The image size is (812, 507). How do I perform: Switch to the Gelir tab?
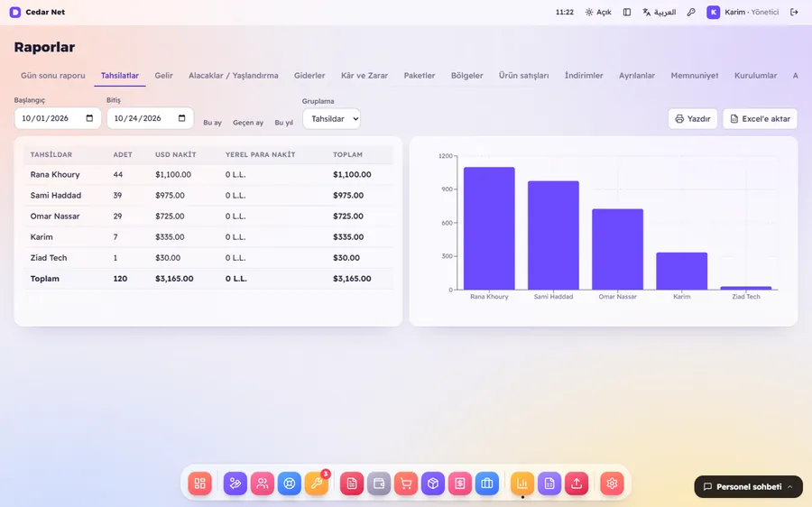pyautogui.click(x=163, y=76)
